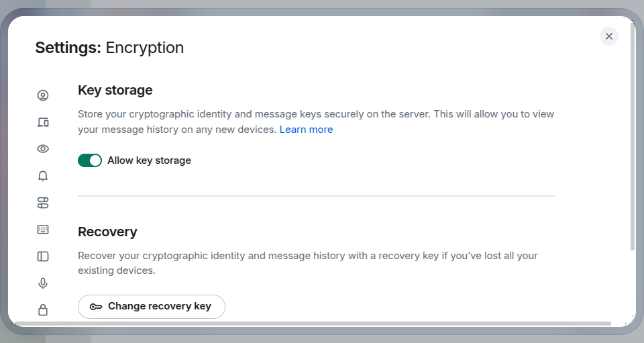Click the "Settings: Encryption" dialog title

point(109,48)
